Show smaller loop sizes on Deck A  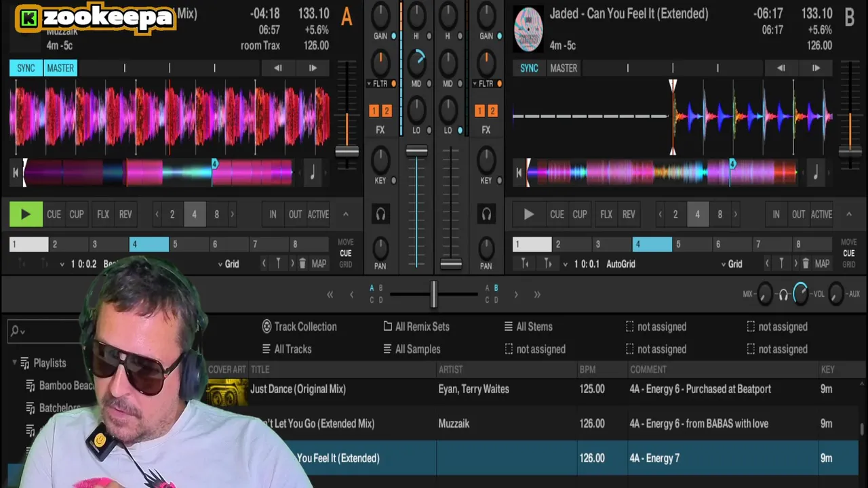(x=157, y=214)
